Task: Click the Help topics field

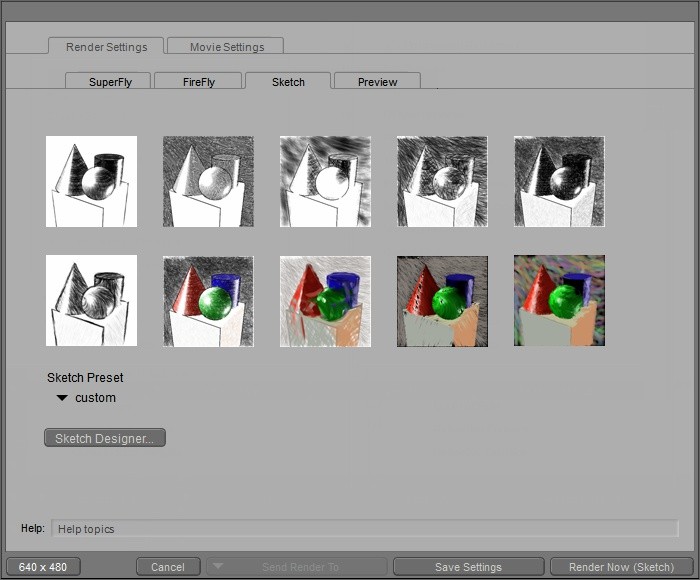Action: click(x=364, y=529)
